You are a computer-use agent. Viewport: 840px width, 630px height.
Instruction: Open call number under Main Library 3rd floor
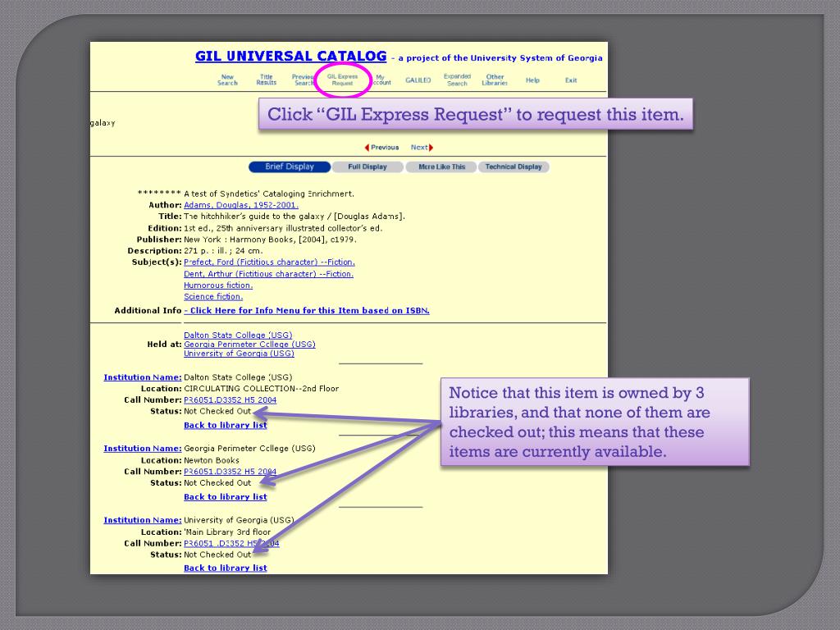(231, 544)
